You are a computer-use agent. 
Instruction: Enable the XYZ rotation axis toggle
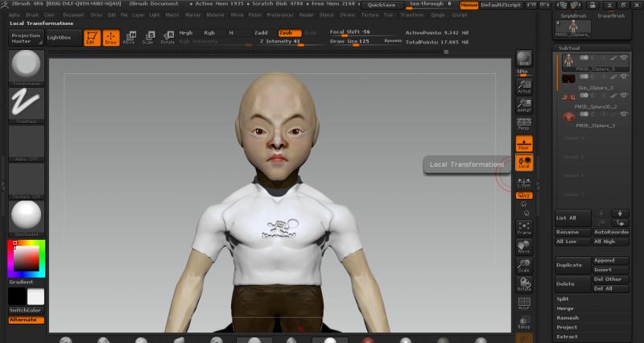(524, 196)
